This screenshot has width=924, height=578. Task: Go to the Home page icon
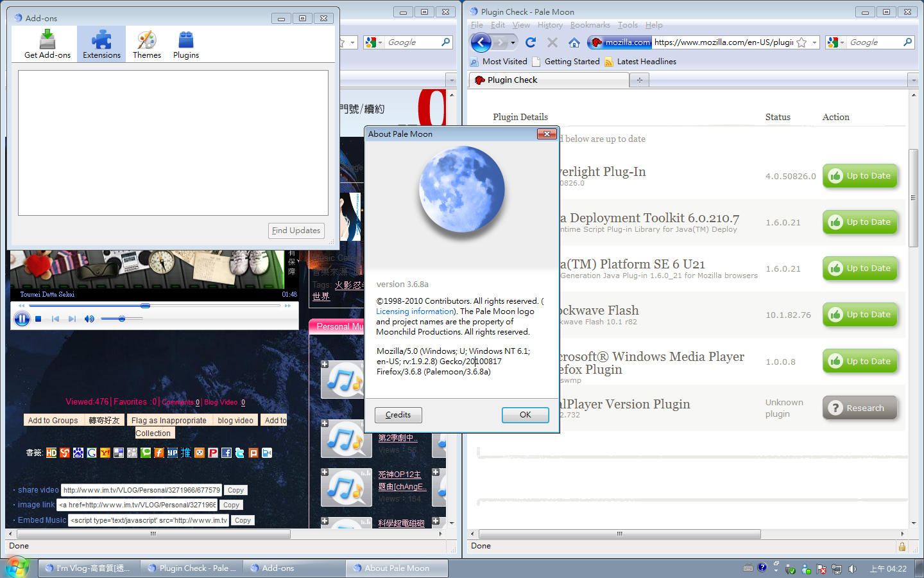tap(574, 42)
